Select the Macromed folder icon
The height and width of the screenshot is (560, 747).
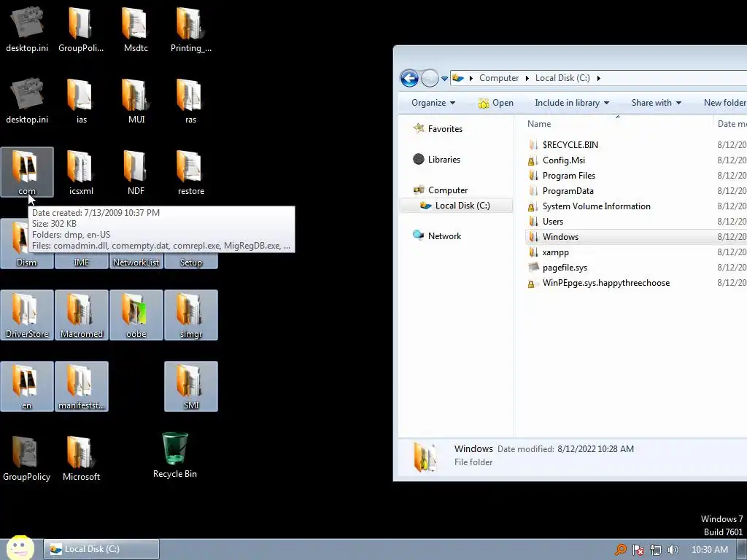point(82,315)
